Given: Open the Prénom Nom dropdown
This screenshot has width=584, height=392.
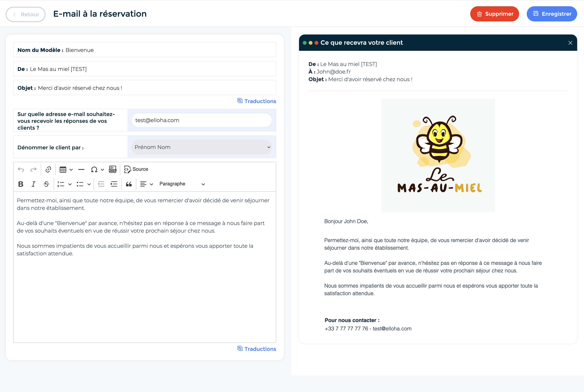Looking at the screenshot, I should [202, 147].
